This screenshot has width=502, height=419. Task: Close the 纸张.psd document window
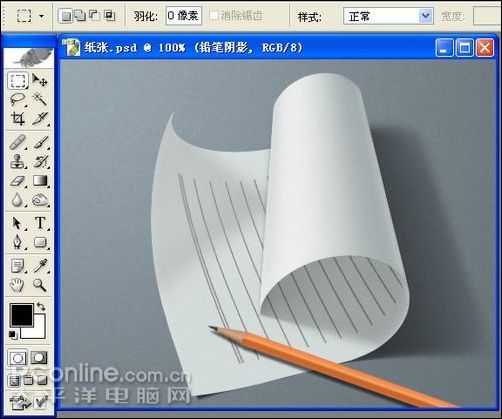485,48
